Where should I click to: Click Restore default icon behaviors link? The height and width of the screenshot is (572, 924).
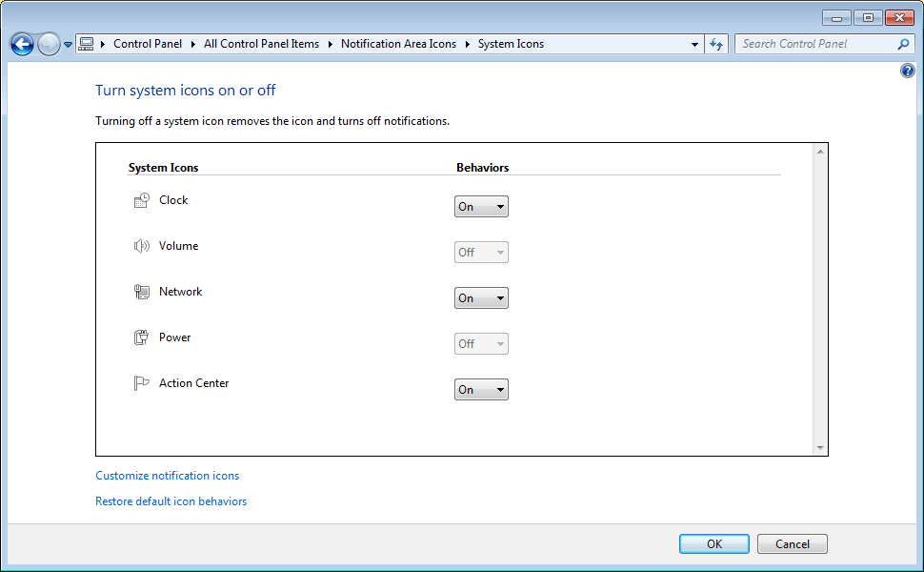pos(171,501)
